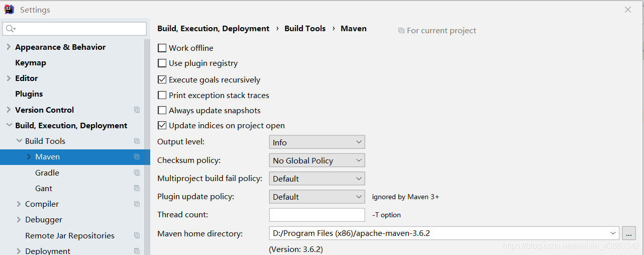
Task: Open Maven home directory dropdown arrow
Action: point(613,233)
